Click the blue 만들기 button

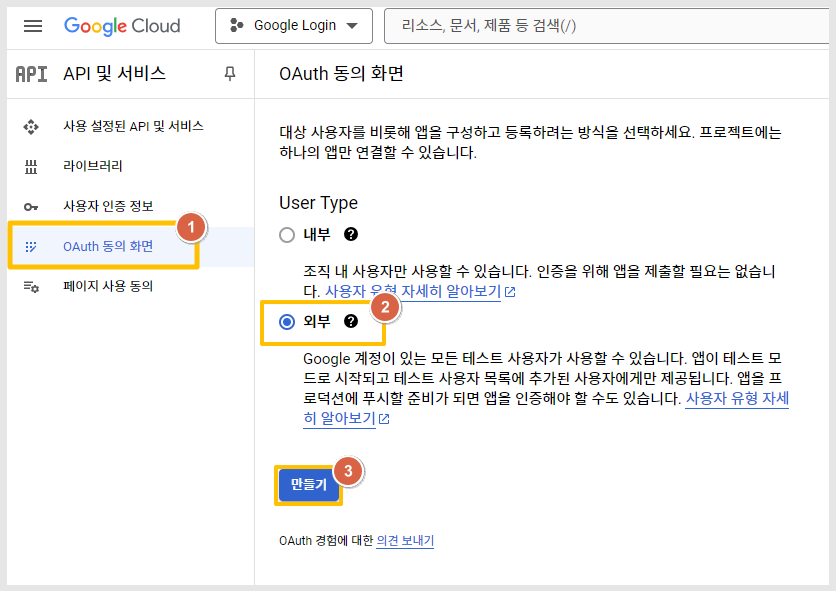(x=309, y=485)
